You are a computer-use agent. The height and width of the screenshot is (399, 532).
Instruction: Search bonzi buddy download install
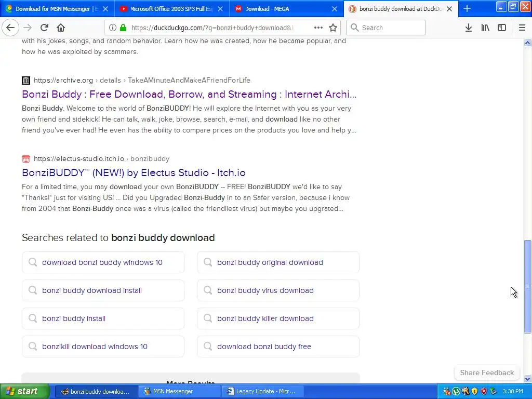click(x=103, y=290)
